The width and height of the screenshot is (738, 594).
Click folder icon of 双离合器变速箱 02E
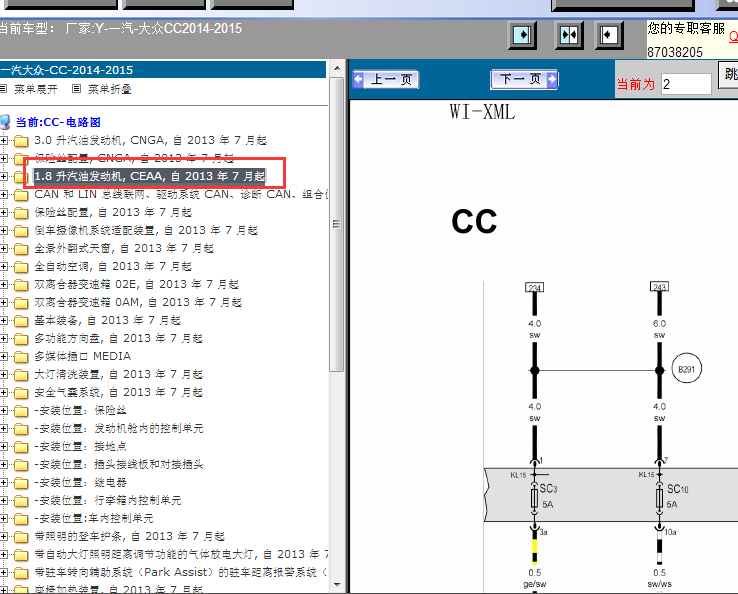click(x=21, y=285)
